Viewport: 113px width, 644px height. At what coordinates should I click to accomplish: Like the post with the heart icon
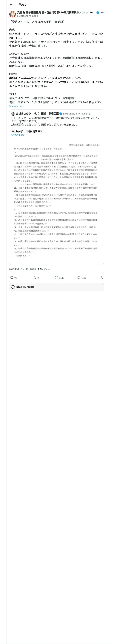coord(56,278)
